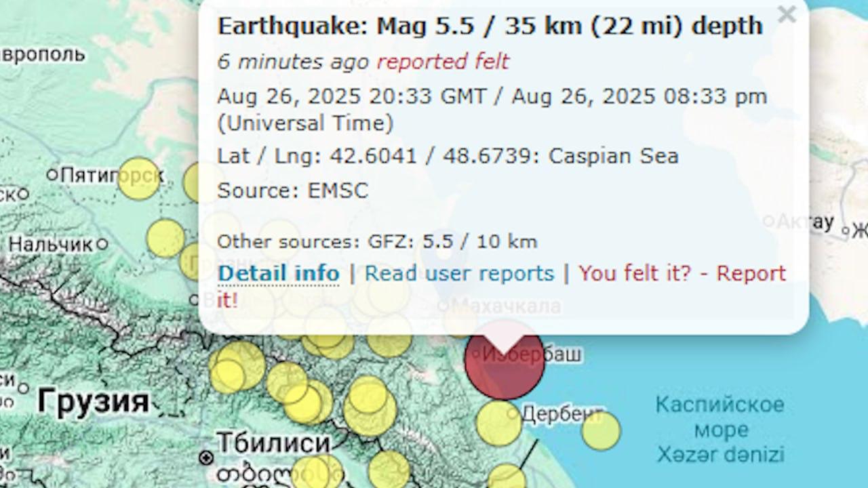Click the Тбилиси capital city marker
This screenshot has width=868, height=488.
pos(207,458)
